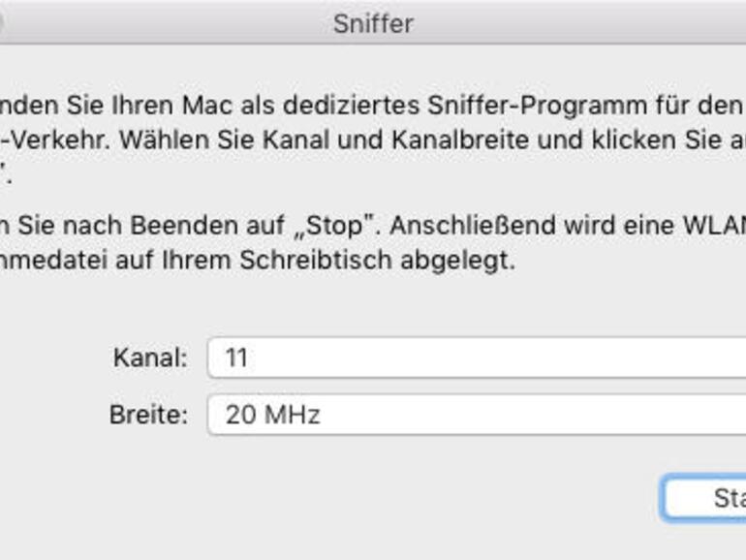Viewport: 746px width, 560px height.
Task: Expand the Breite dropdown
Action: [477, 415]
